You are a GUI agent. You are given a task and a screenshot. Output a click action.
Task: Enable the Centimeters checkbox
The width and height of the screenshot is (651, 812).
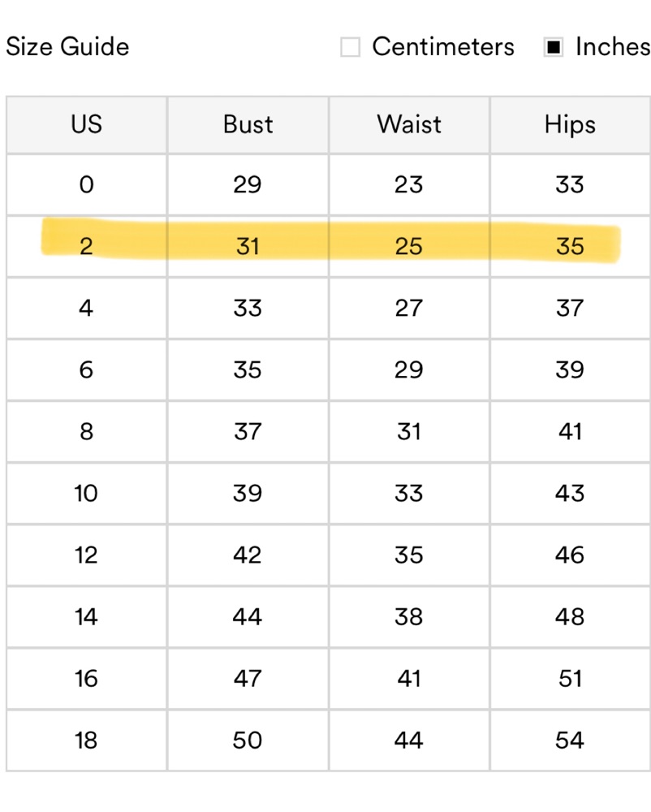pyautogui.click(x=350, y=48)
